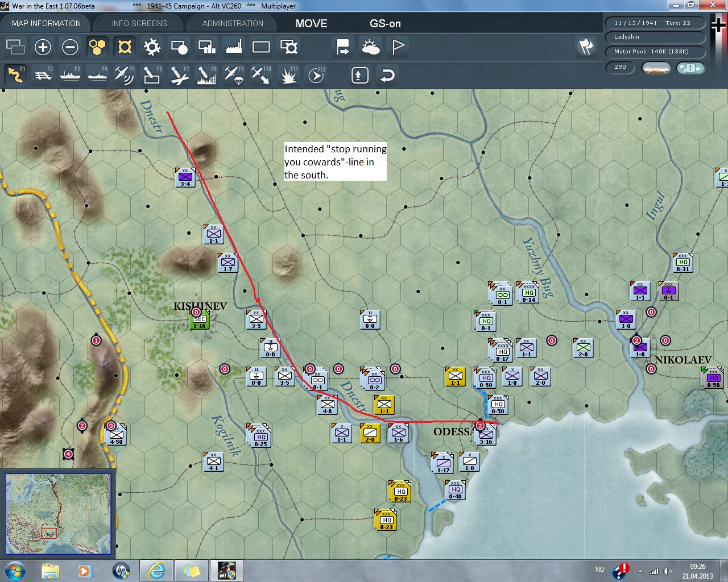This screenshot has width=728, height=582.
Task: Select Move mode F1 icon
Action: 15,75
